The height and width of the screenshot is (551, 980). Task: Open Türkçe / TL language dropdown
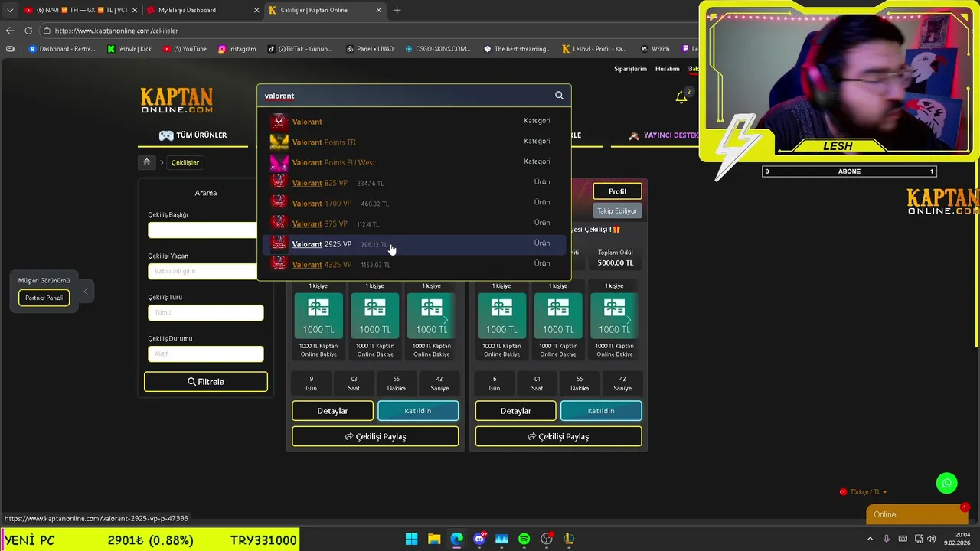point(864,491)
